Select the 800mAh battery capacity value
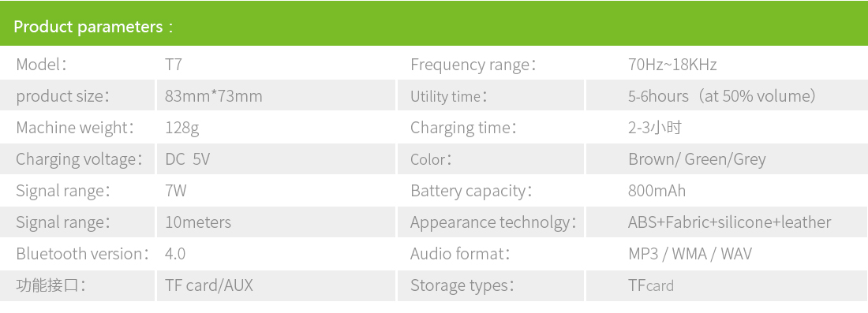Image resolution: width=868 pixels, height=313 pixels. coord(657,191)
